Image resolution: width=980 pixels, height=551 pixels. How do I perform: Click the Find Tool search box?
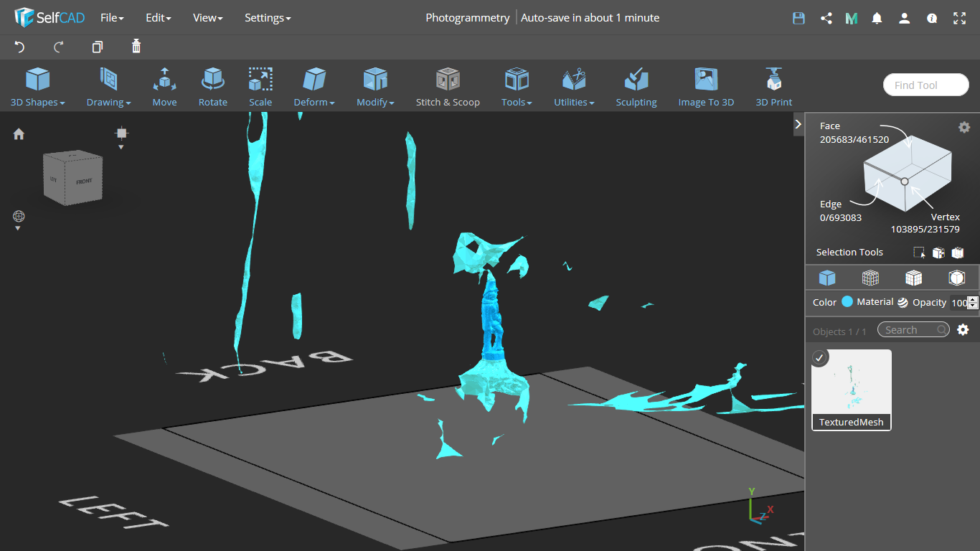tap(925, 85)
